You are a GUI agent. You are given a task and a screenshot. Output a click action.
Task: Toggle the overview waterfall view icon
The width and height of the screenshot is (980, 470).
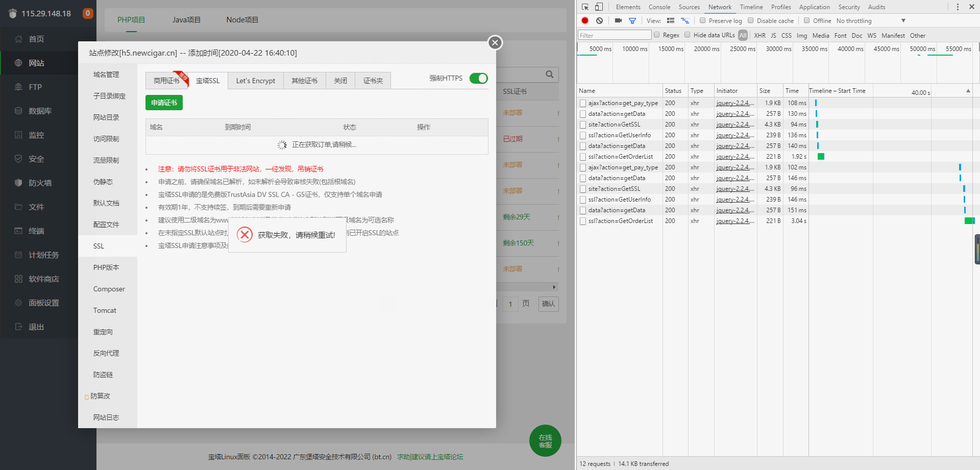click(x=685, y=20)
